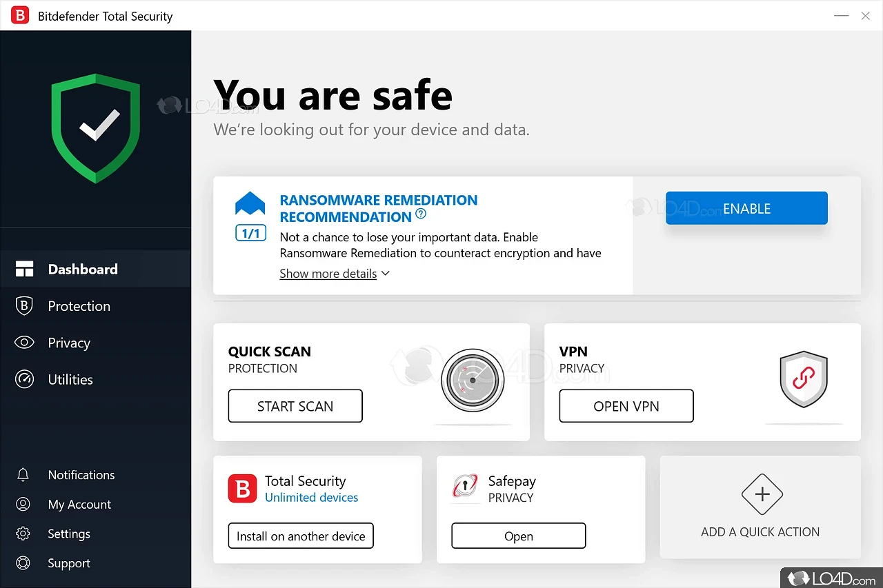Open the VPN
This screenshot has height=588, width=883.
(x=626, y=405)
